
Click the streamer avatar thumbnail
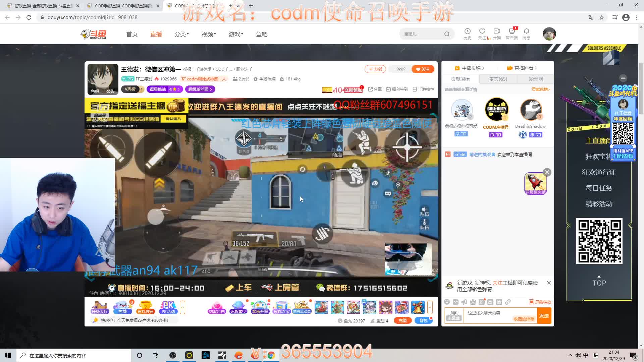[103, 79]
